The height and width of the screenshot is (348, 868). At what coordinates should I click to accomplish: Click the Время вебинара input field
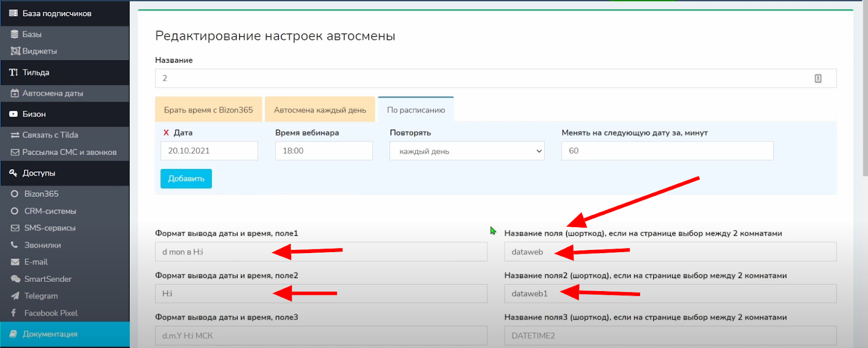click(323, 151)
